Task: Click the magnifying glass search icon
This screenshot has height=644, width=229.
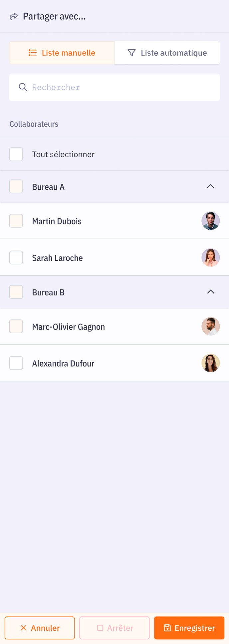Action: 23,87
